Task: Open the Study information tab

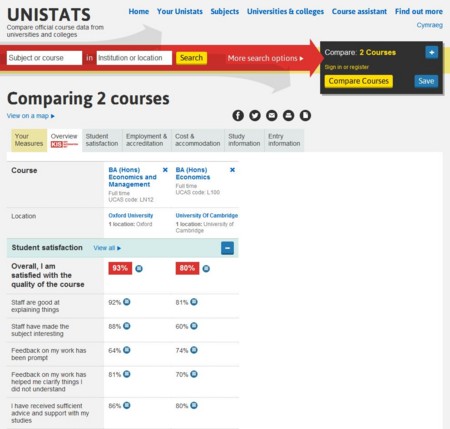Action: (x=244, y=140)
